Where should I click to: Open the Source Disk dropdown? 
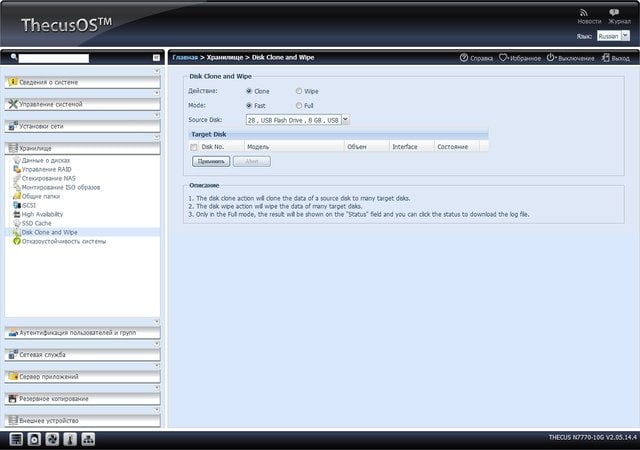(345, 120)
